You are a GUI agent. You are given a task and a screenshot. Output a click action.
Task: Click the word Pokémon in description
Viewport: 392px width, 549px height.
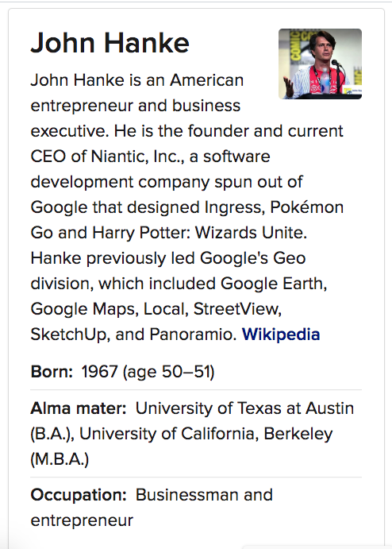pos(306,207)
